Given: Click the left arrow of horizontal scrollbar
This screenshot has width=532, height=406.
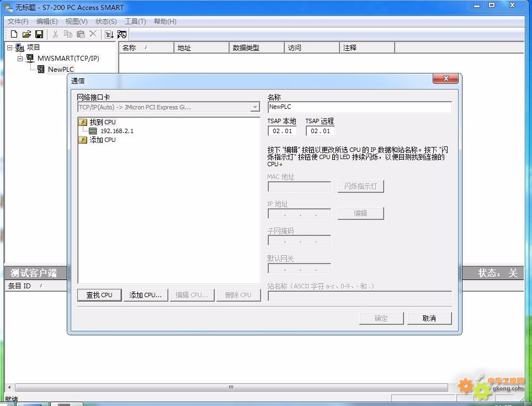Looking at the screenshot, I should (x=9, y=387).
